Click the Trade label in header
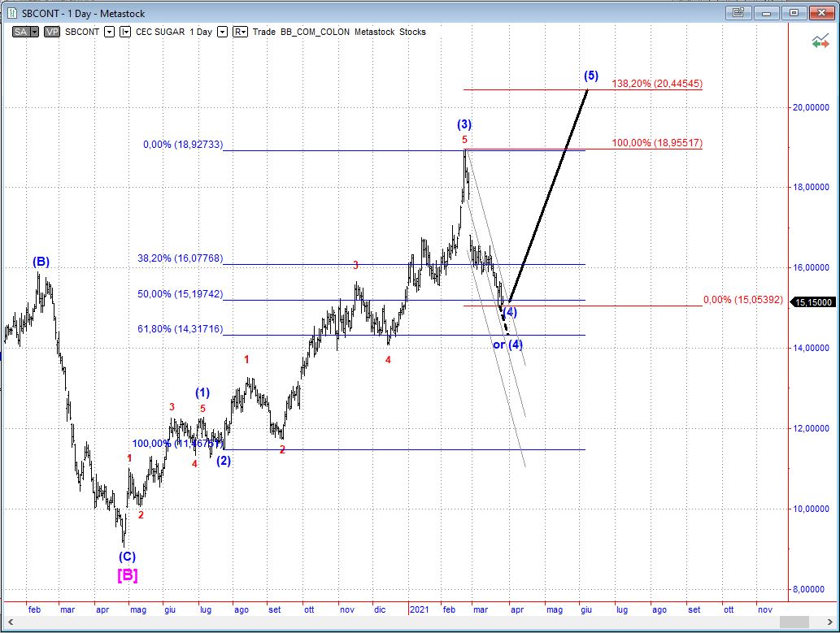The width and height of the screenshot is (840, 633). click(264, 32)
